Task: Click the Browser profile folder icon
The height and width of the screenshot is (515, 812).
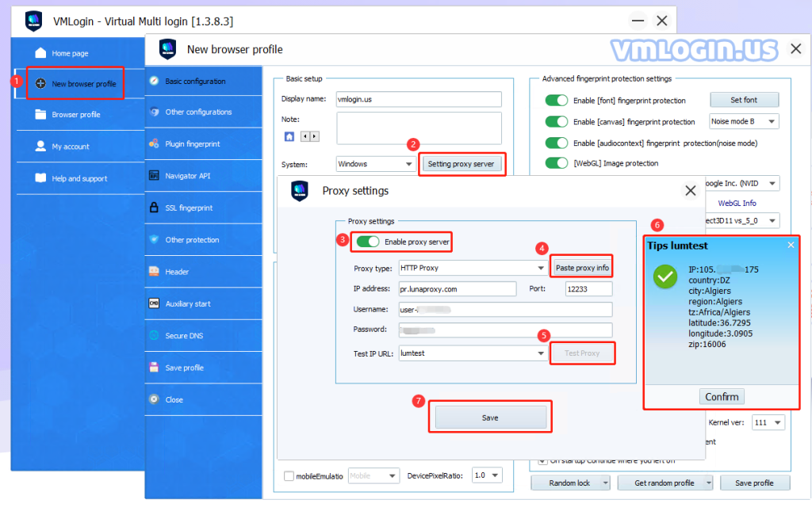Action: coord(40,114)
